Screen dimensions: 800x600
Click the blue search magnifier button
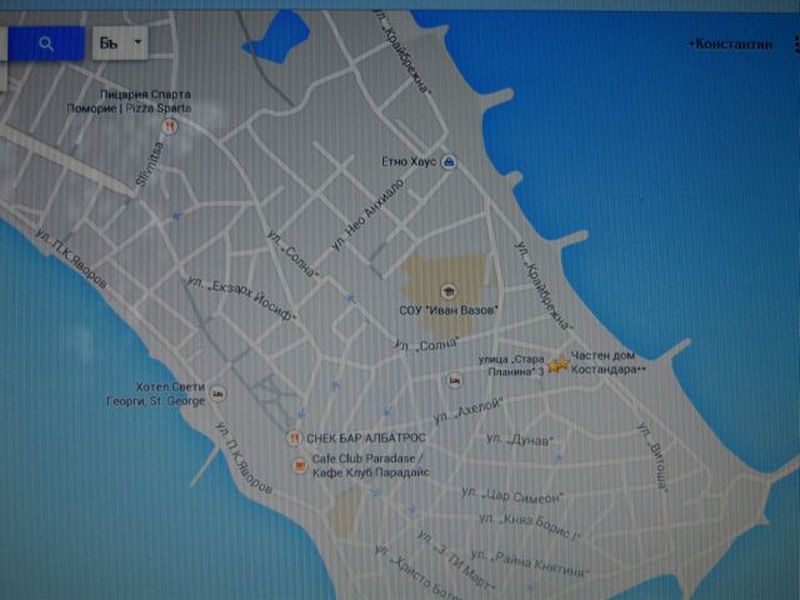tap(46, 44)
